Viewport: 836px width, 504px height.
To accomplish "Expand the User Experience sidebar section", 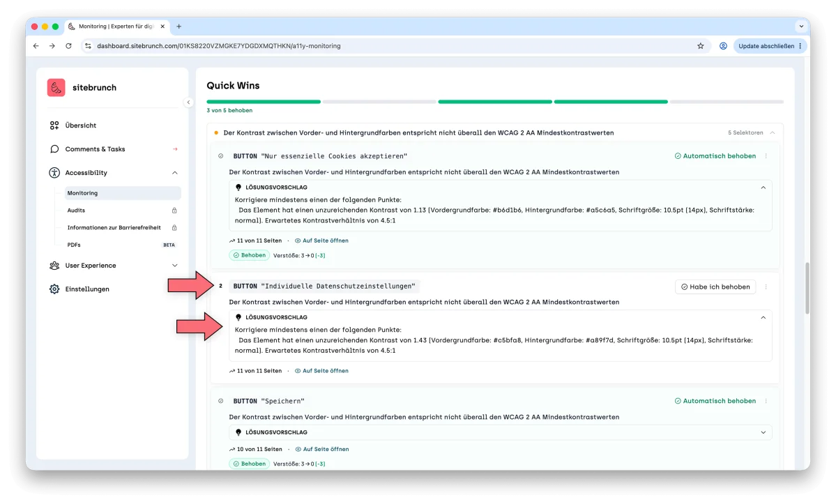I will click(x=174, y=266).
